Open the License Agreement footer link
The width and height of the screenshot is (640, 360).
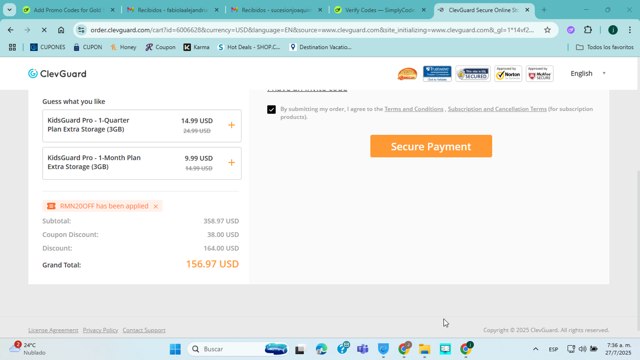[x=53, y=330]
